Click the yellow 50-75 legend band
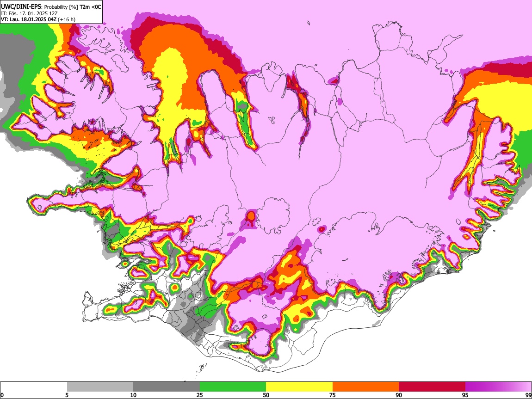This screenshot has height=399, width=532. (299, 387)
